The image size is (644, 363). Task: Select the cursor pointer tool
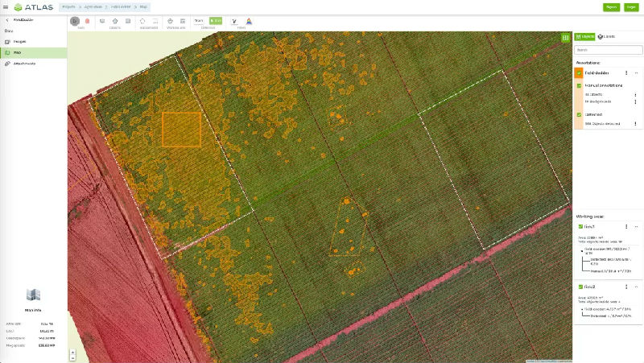75,20
